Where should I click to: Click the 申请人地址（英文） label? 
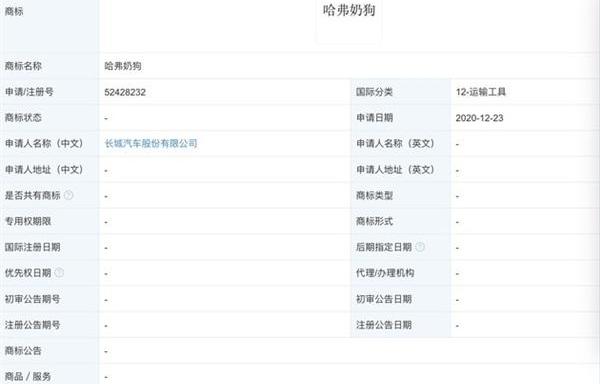pos(395,169)
